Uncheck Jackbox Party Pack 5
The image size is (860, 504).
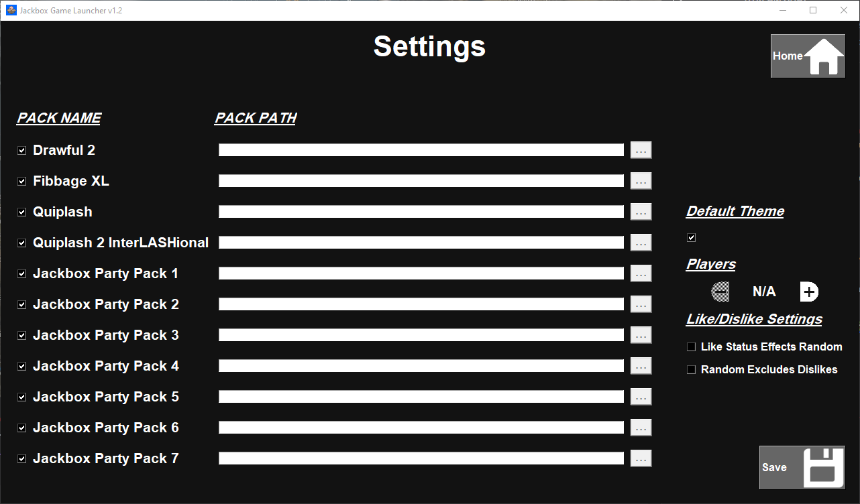[x=21, y=396]
